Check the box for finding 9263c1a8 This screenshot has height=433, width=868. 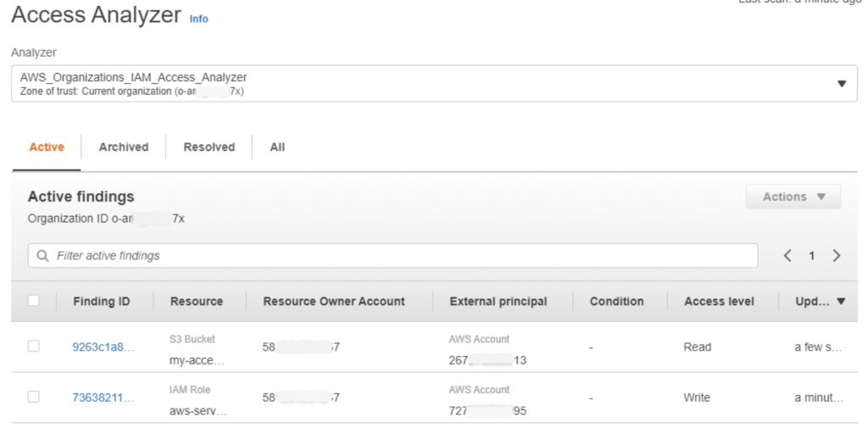[34, 346]
